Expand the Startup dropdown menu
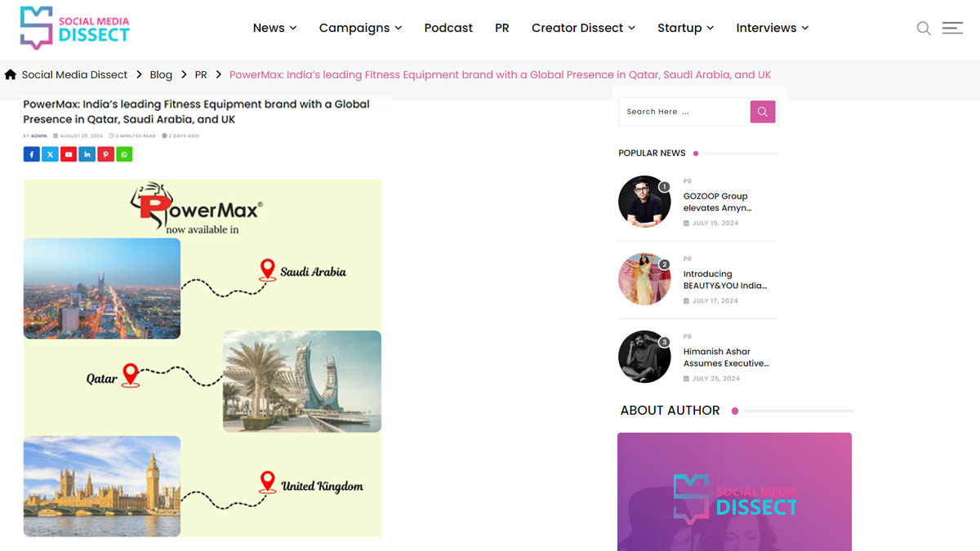This screenshot has height=551, width=980. [685, 28]
